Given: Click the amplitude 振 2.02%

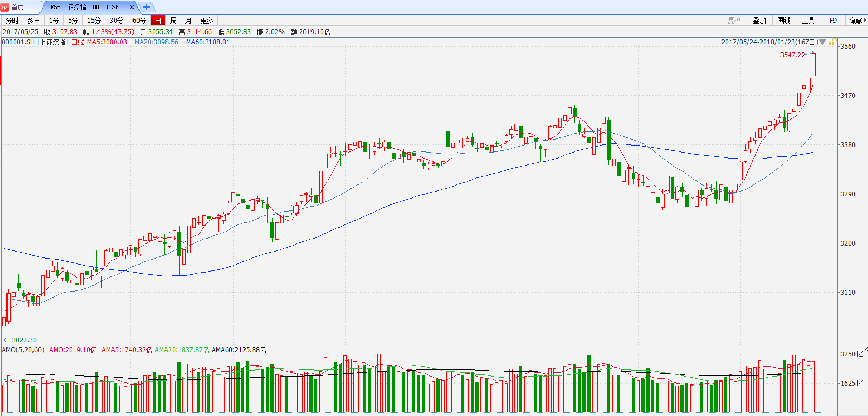Looking at the screenshot, I should [x=270, y=32].
